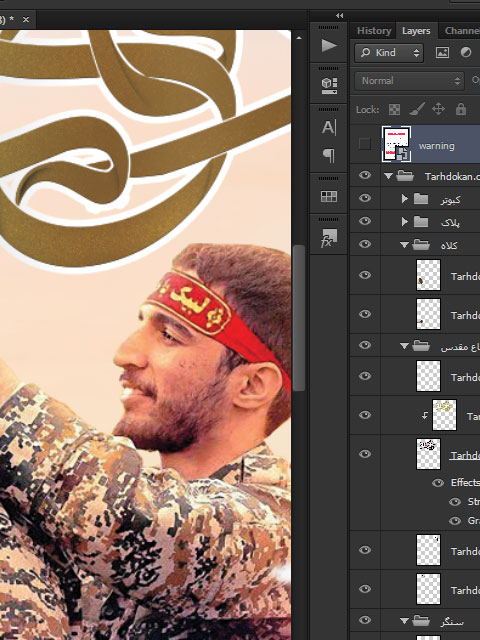Open the Styles fx panel icon
This screenshot has width=480, height=640.
coord(329,238)
